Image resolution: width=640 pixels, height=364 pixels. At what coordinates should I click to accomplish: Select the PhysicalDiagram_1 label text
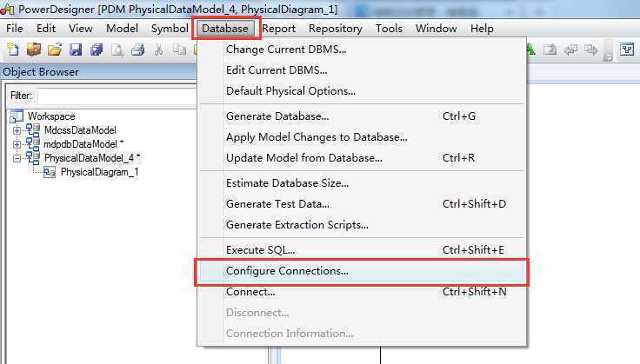[x=100, y=172]
